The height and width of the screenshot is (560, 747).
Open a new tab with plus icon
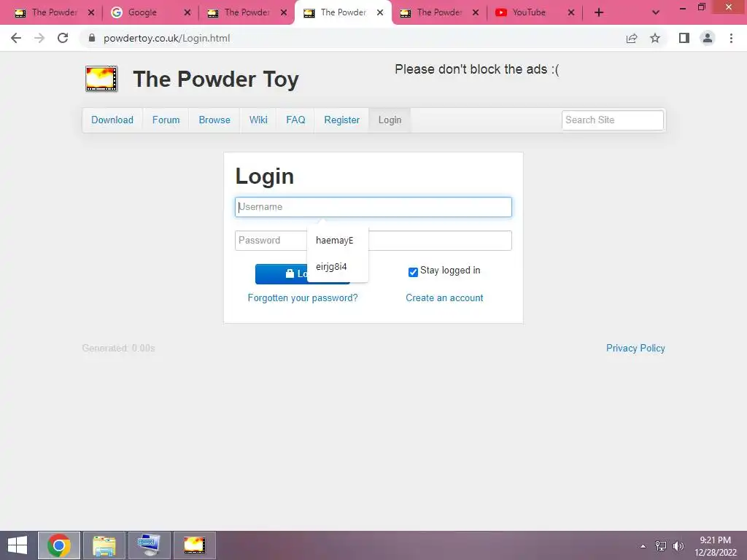599,12
